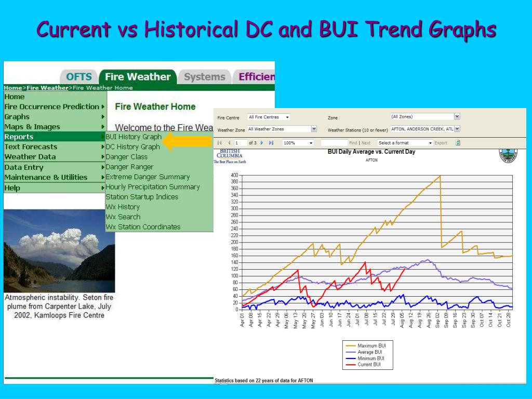Open Wx Station Coordinates report
Viewport: 532px width, 399px height.
143,227
